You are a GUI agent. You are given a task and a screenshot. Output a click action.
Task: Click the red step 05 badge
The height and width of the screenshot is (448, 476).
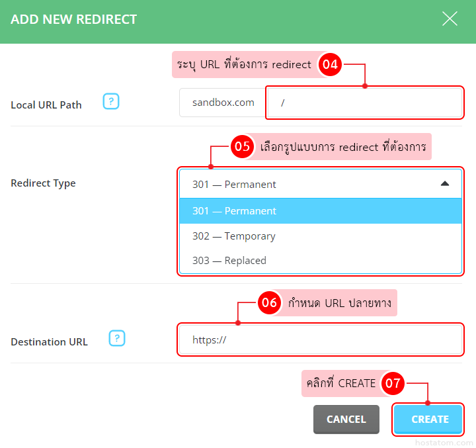point(243,146)
